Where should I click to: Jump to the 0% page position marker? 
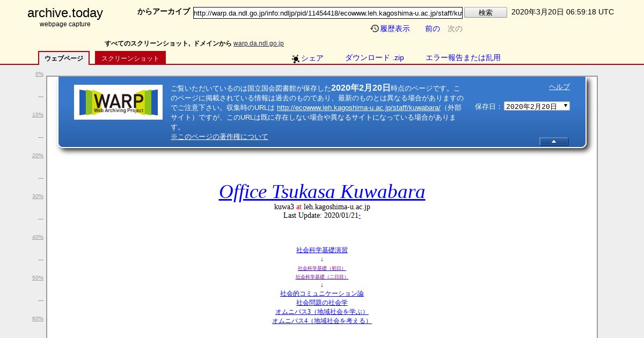point(39,74)
